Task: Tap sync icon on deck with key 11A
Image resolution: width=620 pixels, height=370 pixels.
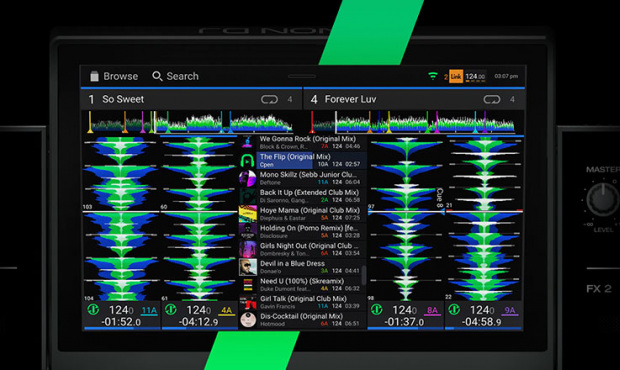Action: [x=93, y=309]
